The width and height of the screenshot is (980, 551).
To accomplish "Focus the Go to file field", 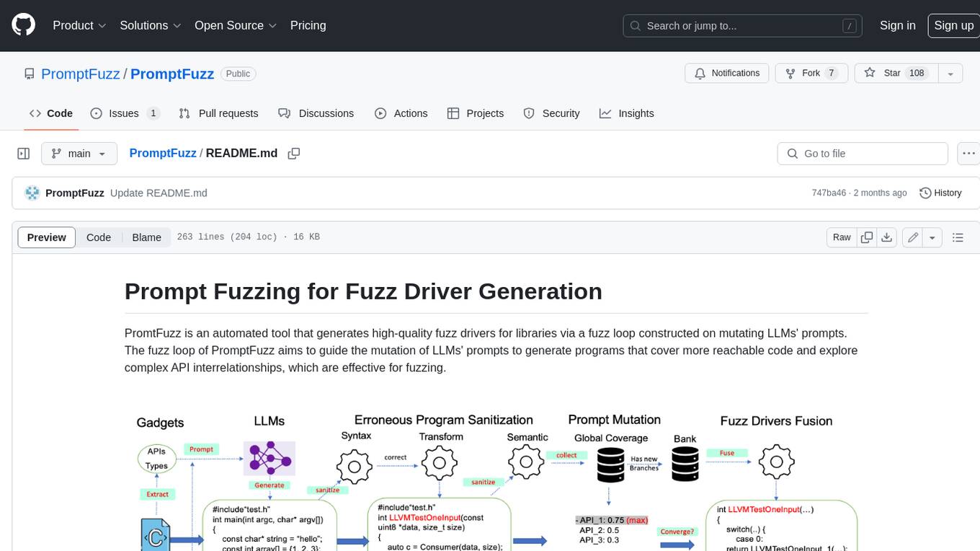I will 863,154.
